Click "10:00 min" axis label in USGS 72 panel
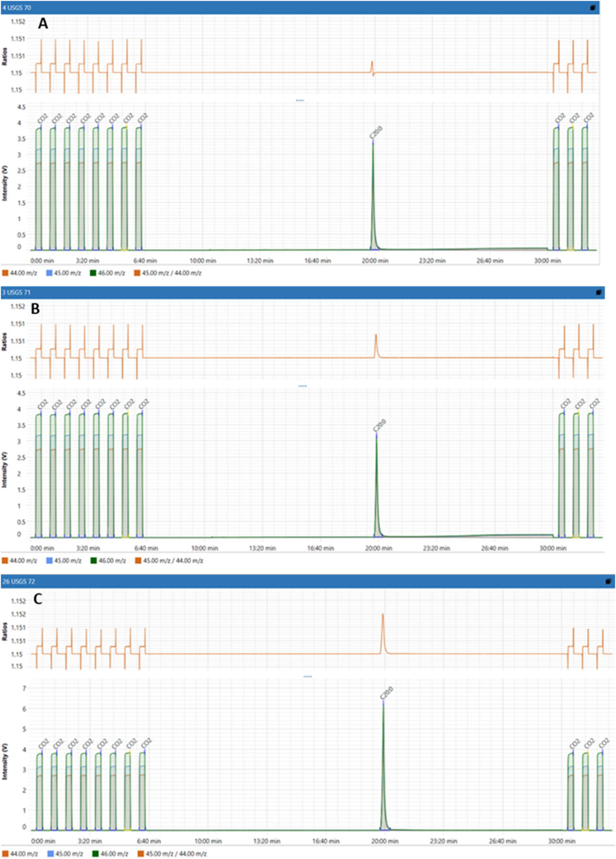Viewport: 616px width, 859px height. pyautogui.click(x=207, y=841)
